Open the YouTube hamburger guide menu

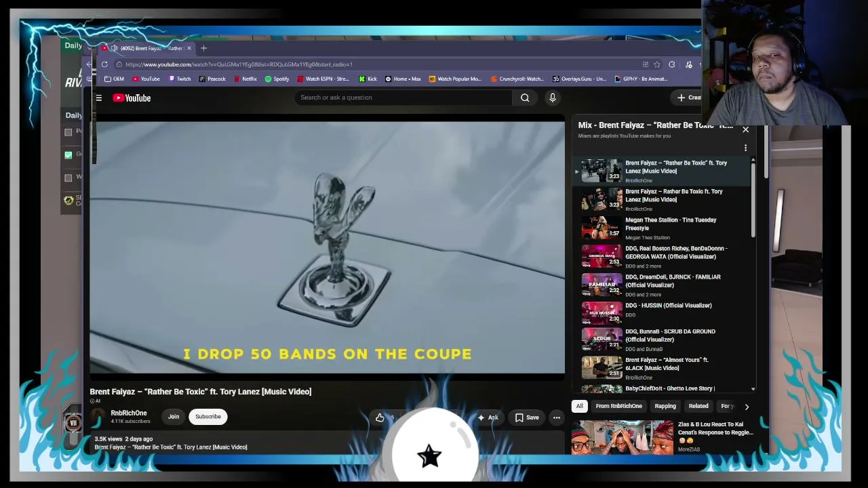tap(98, 98)
